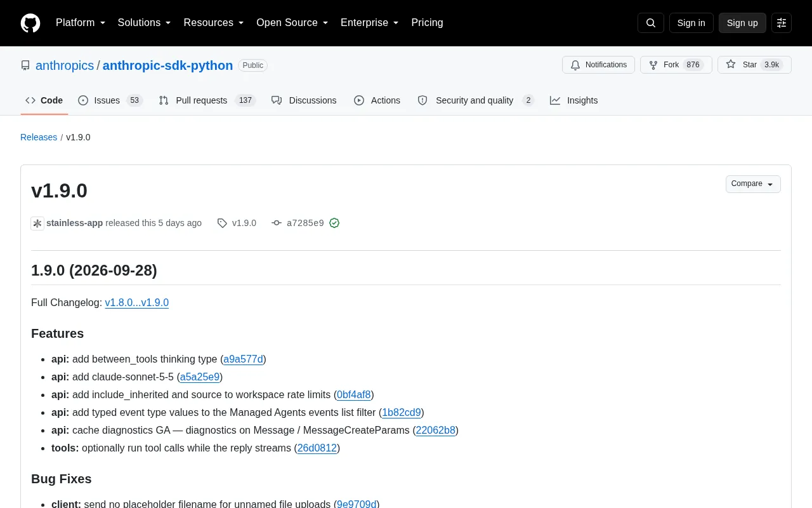Image resolution: width=812 pixels, height=508 pixels.
Task: Open the stainless-app author link
Action: pyautogui.click(x=74, y=223)
